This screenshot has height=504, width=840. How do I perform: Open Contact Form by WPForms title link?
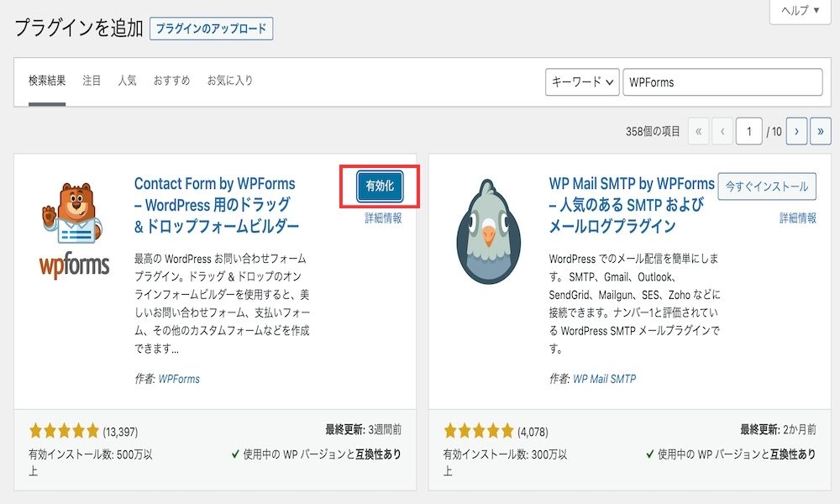[x=217, y=205]
